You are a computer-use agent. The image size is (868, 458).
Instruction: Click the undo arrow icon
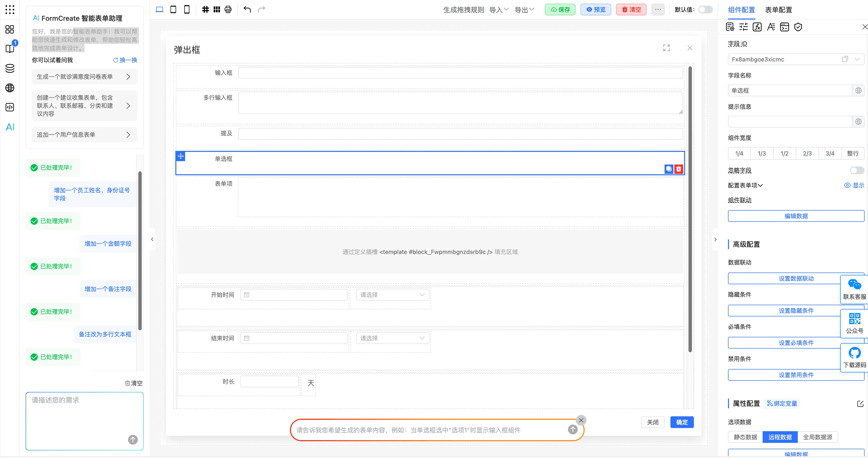pyautogui.click(x=247, y=10)
